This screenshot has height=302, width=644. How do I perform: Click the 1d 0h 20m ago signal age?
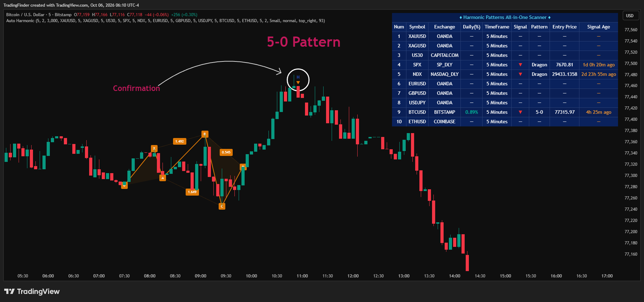[x=599, y=65]
